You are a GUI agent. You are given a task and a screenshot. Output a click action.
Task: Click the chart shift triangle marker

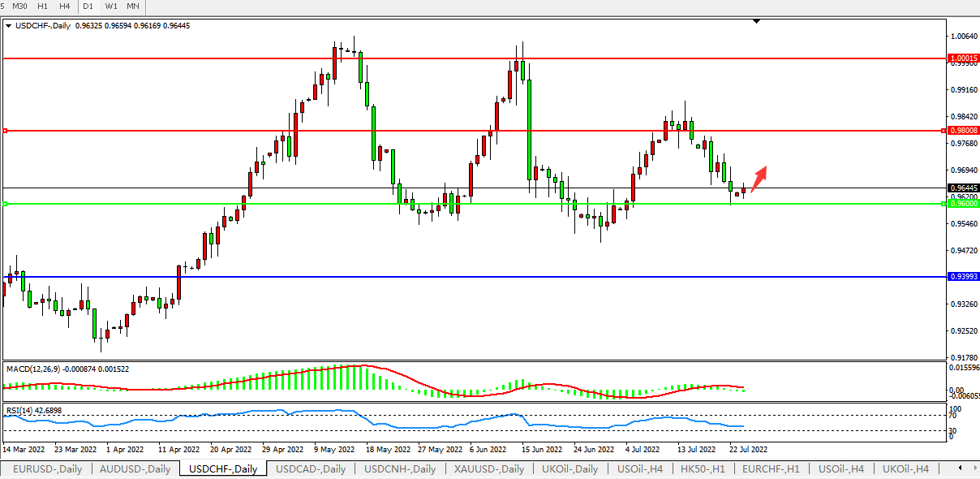click(756, 22)
